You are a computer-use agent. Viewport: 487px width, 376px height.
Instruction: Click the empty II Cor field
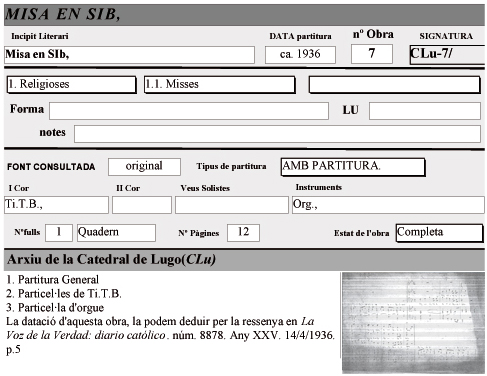(142, 205)
